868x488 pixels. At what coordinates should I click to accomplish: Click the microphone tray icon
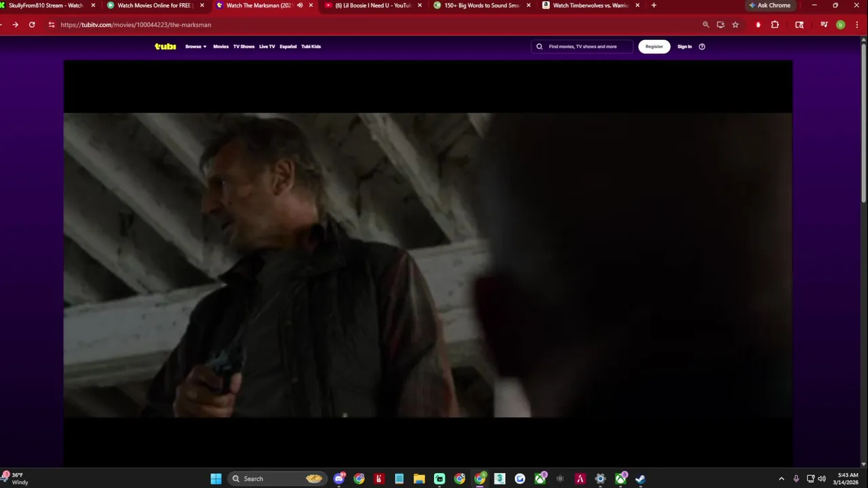coord(796,479)
